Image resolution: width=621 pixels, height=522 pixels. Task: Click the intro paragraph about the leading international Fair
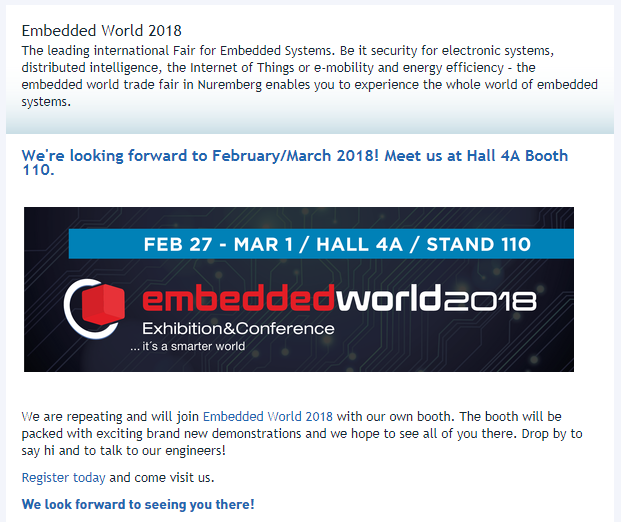pos(309,76)
